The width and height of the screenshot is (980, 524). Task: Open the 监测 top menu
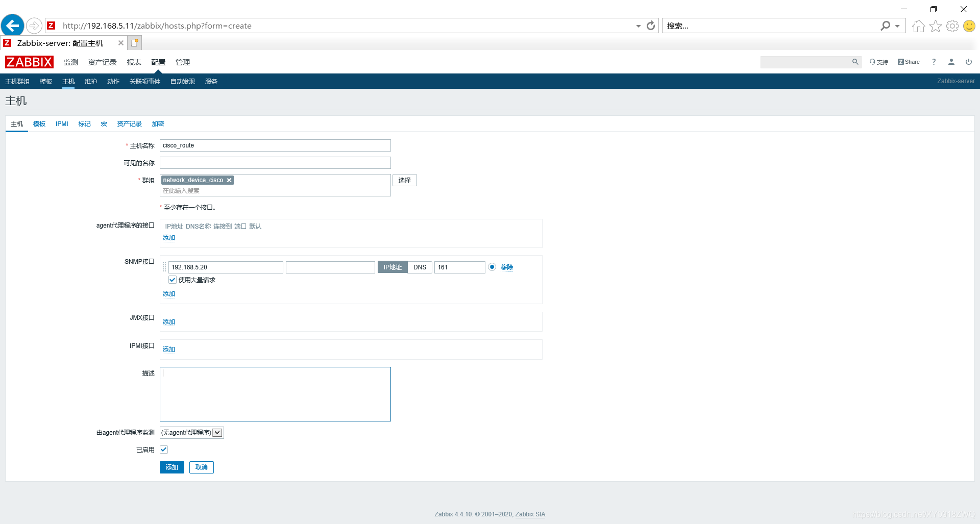coord(71,62)
